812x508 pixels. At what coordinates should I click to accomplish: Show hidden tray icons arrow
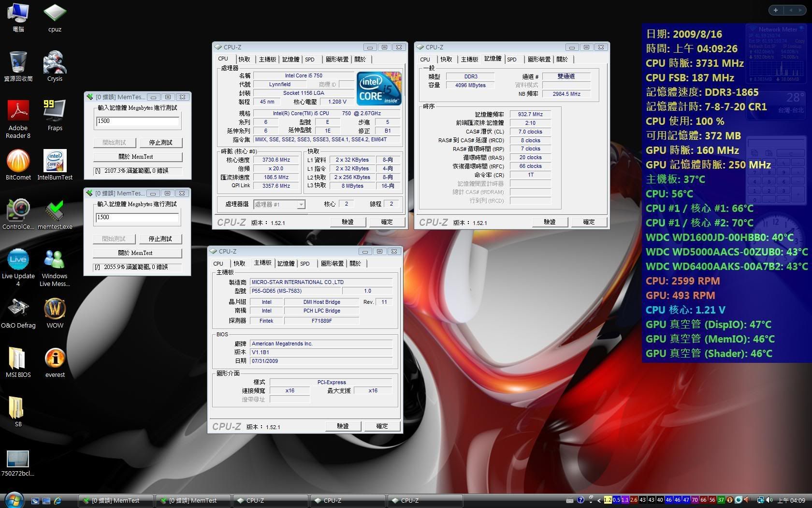click(x=599, y=501)
